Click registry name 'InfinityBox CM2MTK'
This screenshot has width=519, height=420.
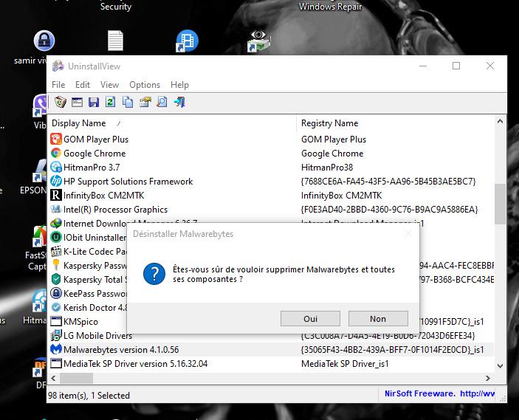[342, 196]
